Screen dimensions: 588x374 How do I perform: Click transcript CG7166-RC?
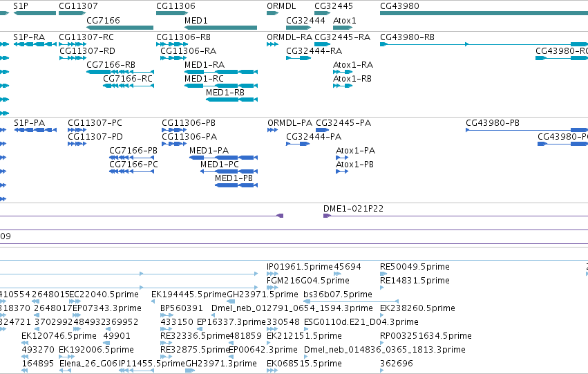(x=129, y=86)
